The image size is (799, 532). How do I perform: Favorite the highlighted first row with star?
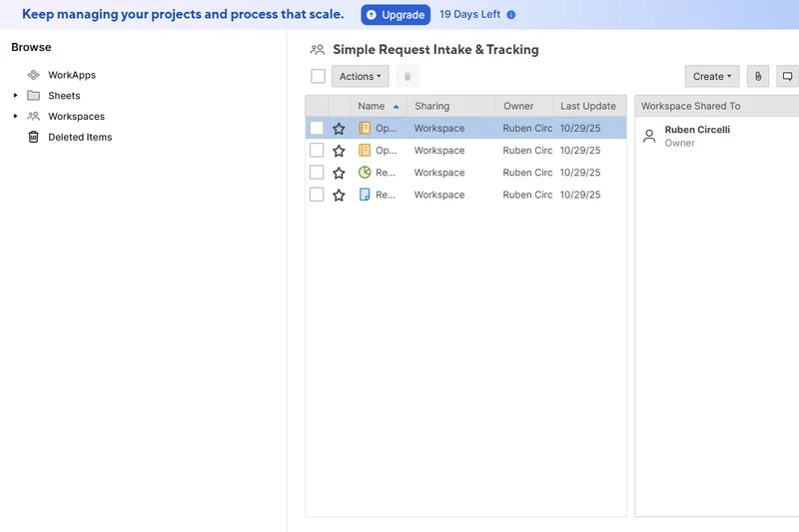[x=339, y=129]
